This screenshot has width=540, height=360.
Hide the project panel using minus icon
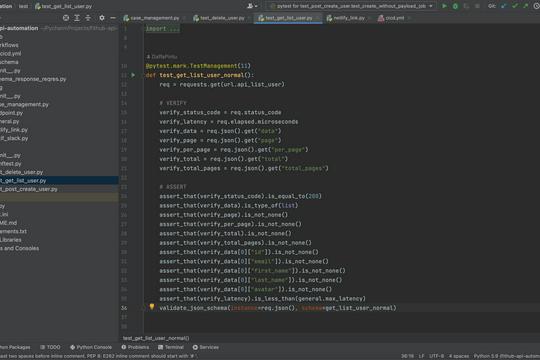[113, 18]
